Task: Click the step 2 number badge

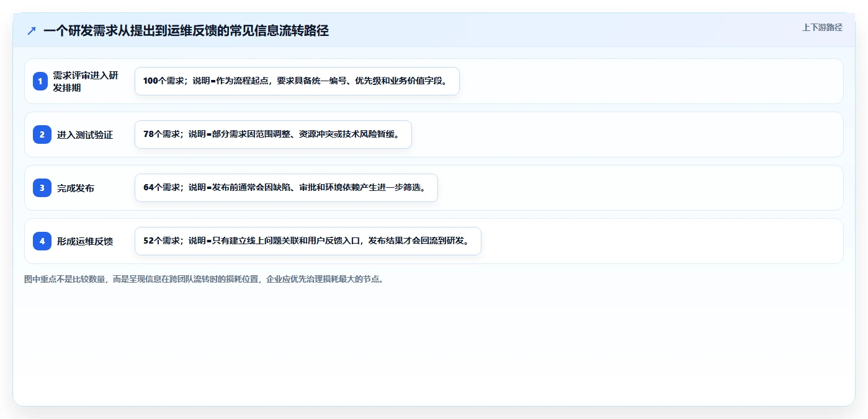Action: coord(42,135)
